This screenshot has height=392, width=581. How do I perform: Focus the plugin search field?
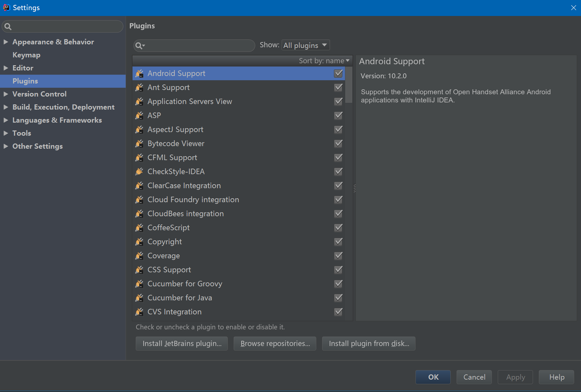[194, 46]
